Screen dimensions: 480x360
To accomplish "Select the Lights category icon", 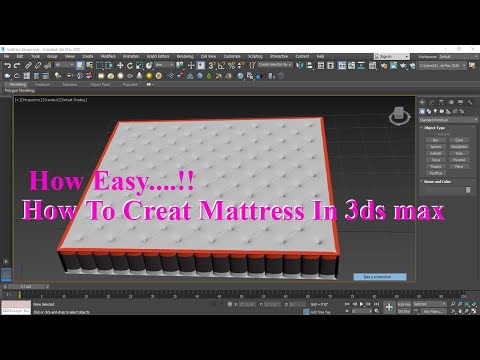I will click(435, 111).
